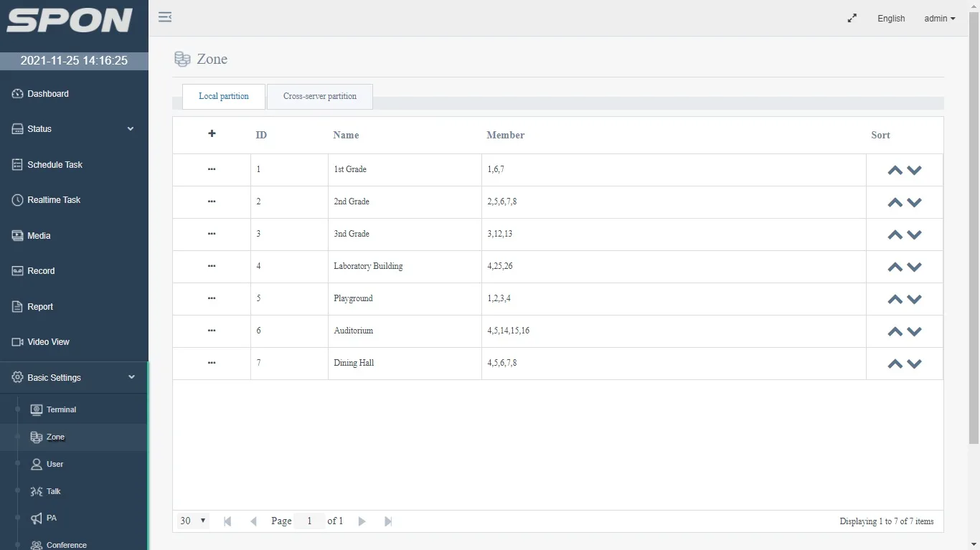Switch to Cross-server partition tab
Viewport: 980px width, 550px height.
point(320,96)
